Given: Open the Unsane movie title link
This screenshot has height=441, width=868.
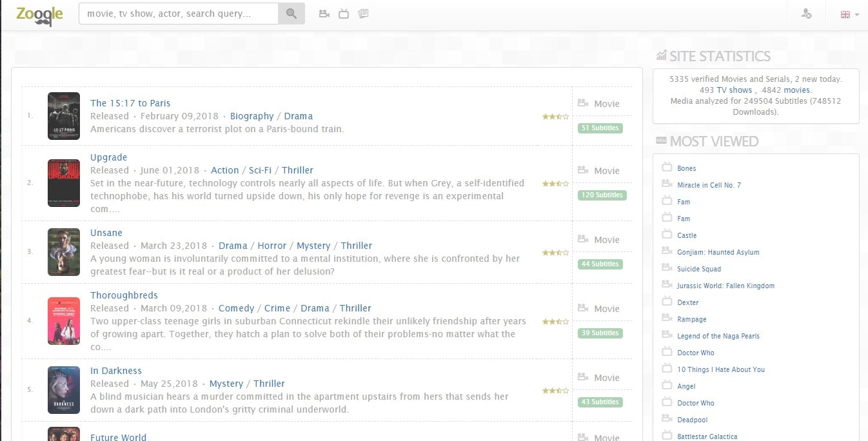Looking at the screenshot, I should pyautogui.click(x=106, y=233).
